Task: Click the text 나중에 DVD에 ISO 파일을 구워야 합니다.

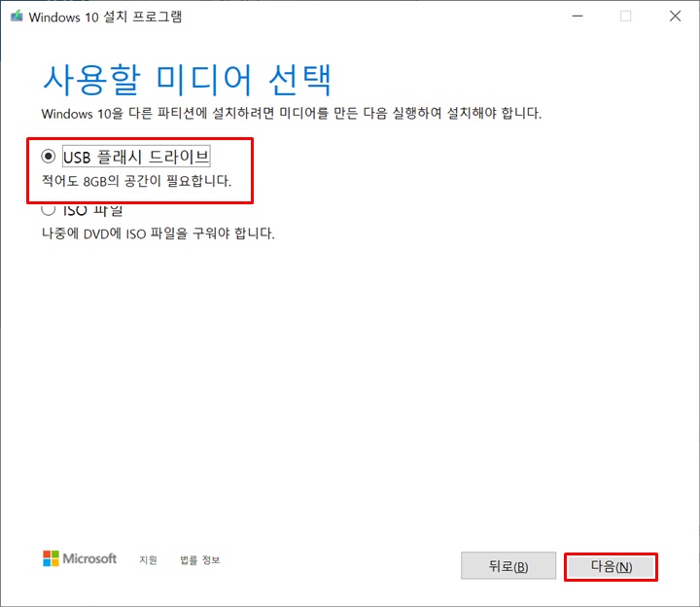Action: tap(158, 233)
